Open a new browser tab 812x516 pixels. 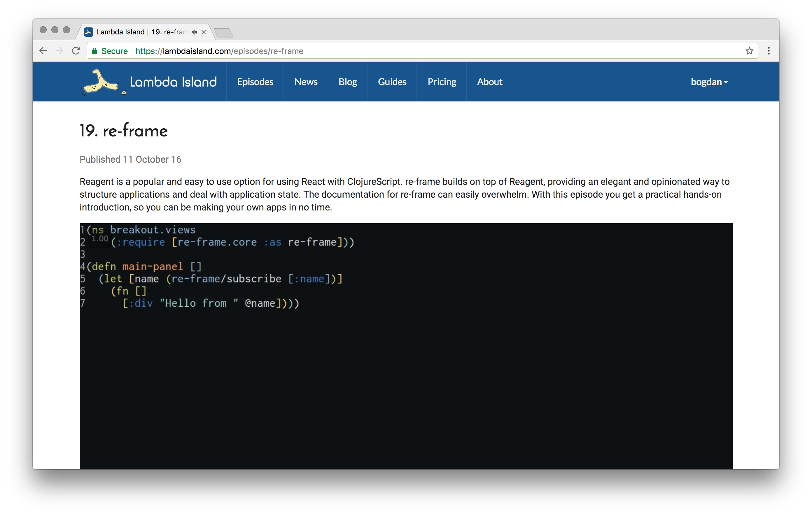[x=224, y=33]
